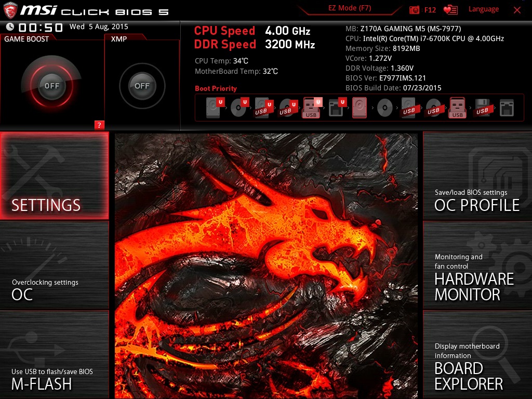Click the MotherBoard Temp 32°C reading

(x=236, y=71)
